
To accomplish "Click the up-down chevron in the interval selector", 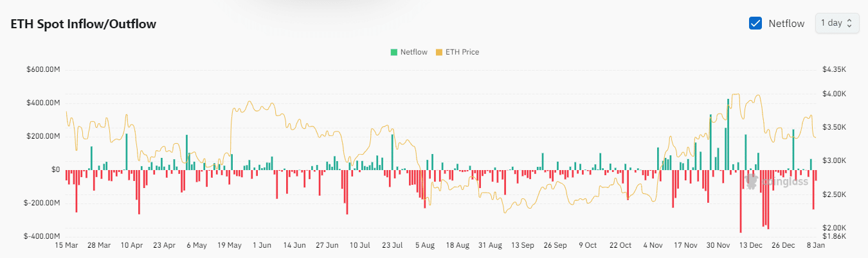I will pos(849,23).
